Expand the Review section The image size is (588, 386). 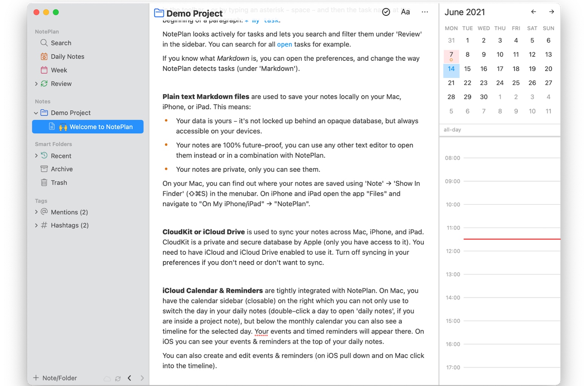pyautogui.click(x=36, y=84)
